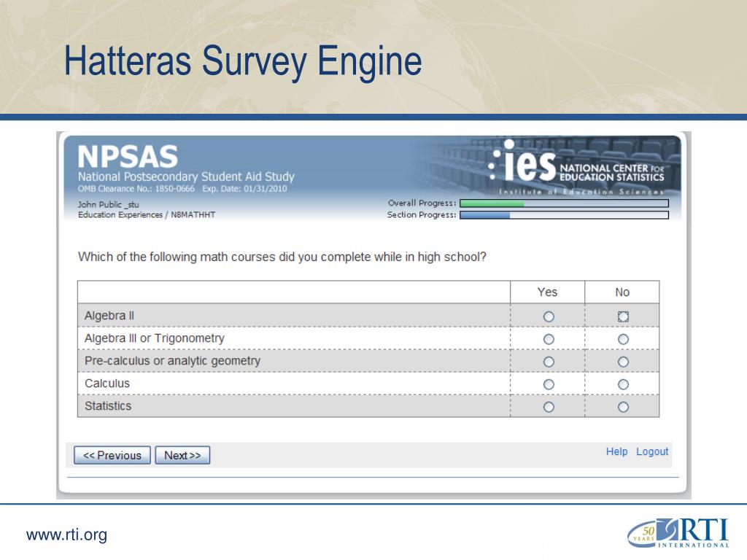Click the << Previous button
This screenshot has width=747, height=560.
(112, 455)
